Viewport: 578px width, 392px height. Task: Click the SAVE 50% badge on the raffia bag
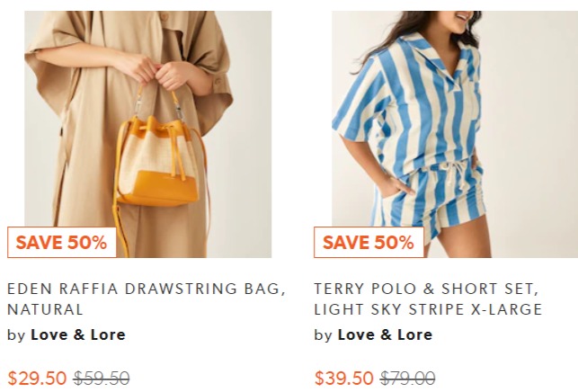[62, 242]
